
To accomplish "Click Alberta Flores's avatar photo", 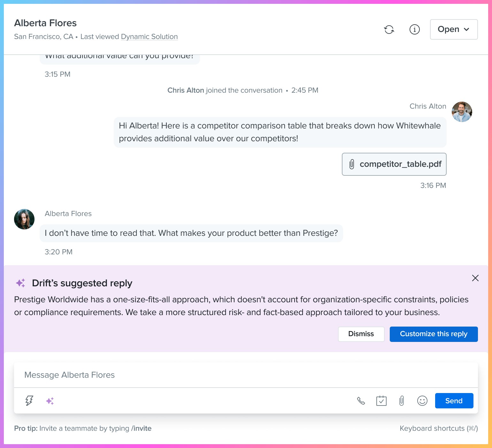I will pos(24,219).
